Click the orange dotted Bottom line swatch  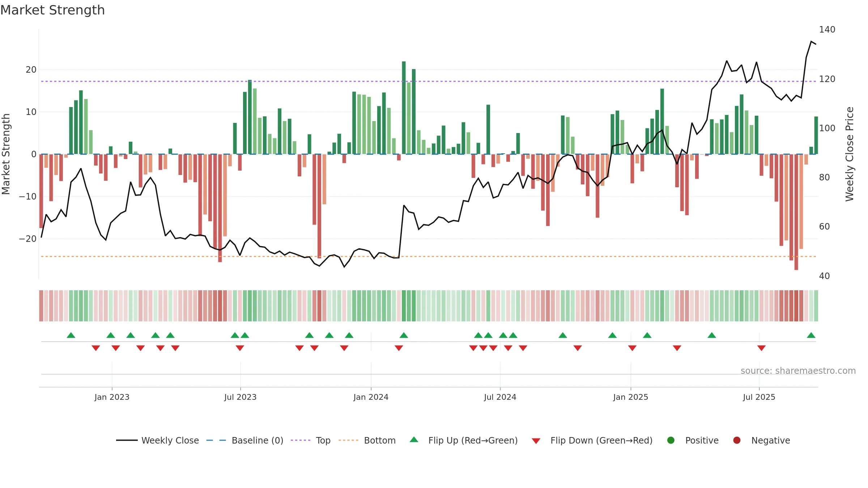click(348, 440)
